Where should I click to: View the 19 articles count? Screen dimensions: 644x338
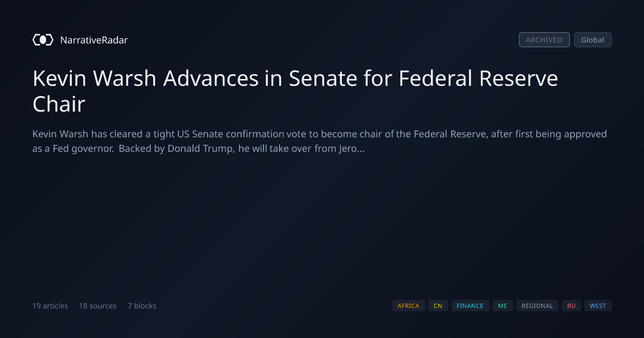[x=50, y=306]
